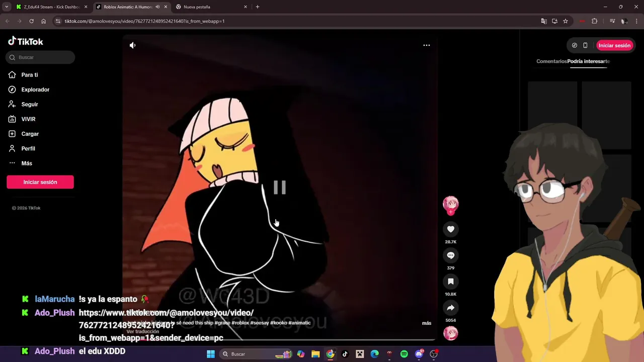Click the install app icon in address bar
This screenshot has height=362, width=644.
(554, 21)
